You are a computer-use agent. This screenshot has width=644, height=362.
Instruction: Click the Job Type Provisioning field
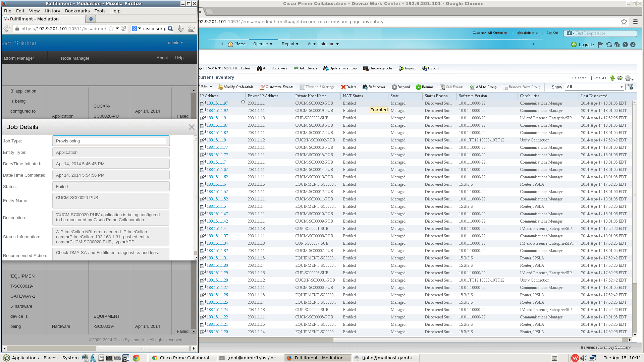pyautogui.click(x=111, y=141)
